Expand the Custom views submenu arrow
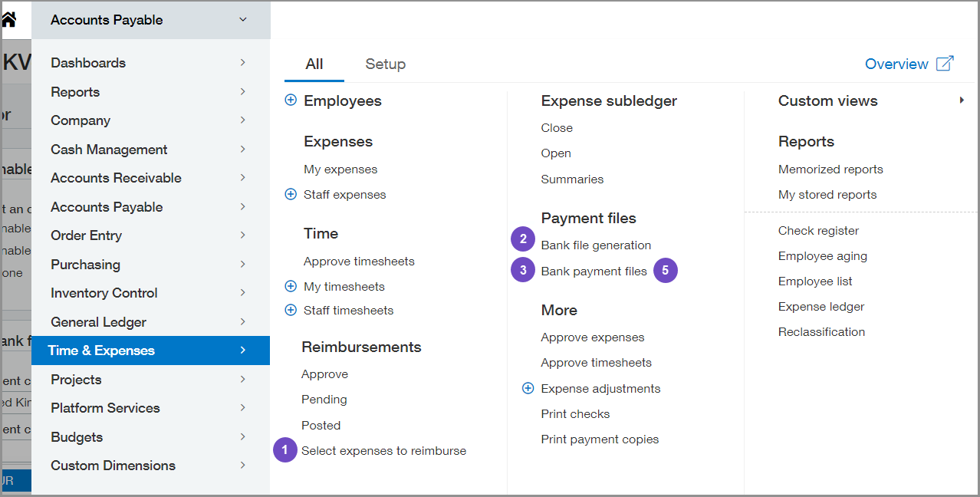The height and width of the screenshot is (497, 980). tap(962, 100)
